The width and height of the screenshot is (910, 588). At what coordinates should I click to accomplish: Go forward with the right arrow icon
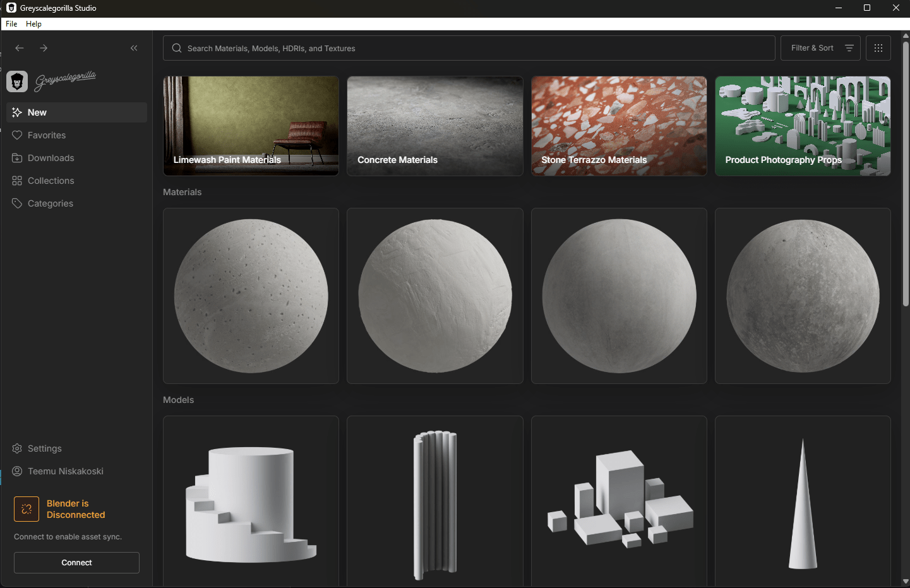click(x=44, y=48)
